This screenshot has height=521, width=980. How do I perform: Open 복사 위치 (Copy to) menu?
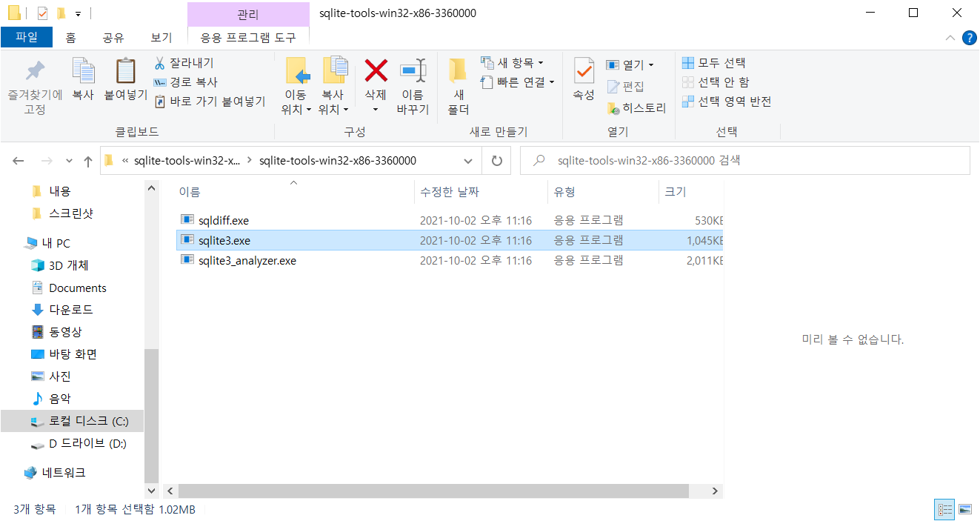click(x=333, y=87)
